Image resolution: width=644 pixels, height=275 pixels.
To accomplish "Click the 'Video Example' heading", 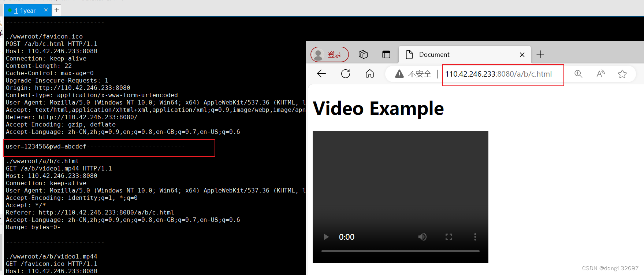I will point(378,109).
